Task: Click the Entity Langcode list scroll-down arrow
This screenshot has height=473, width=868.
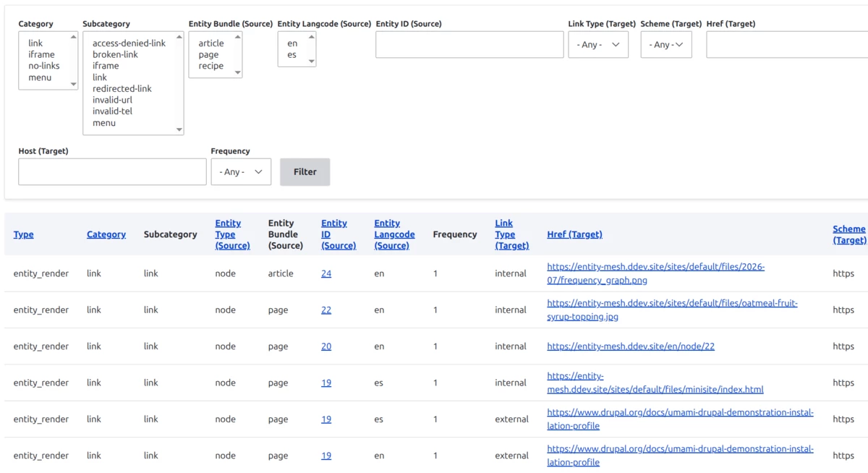Action: point(312,61)
